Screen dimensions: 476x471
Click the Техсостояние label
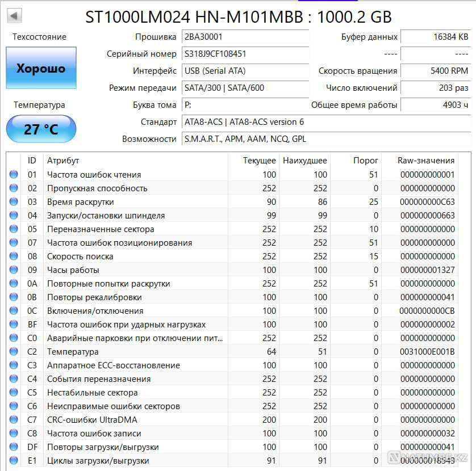pyautogui.click(x=39, y=37)
